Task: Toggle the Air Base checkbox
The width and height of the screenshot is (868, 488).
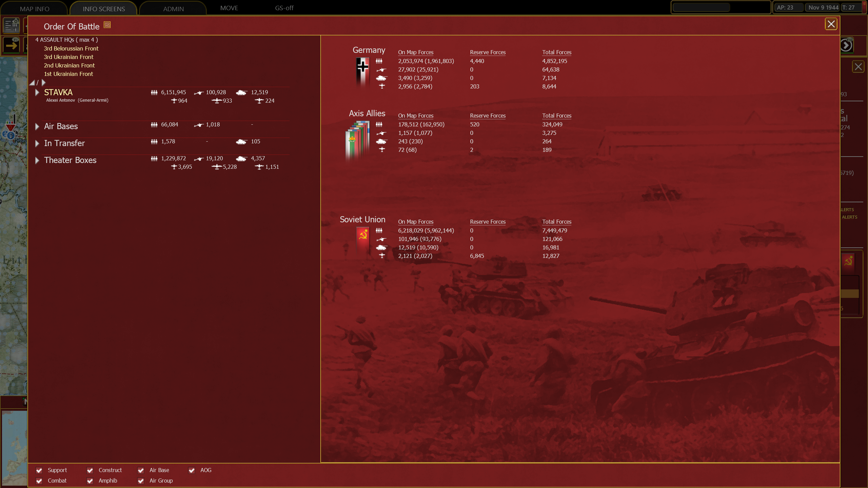Action: (141, 470)
